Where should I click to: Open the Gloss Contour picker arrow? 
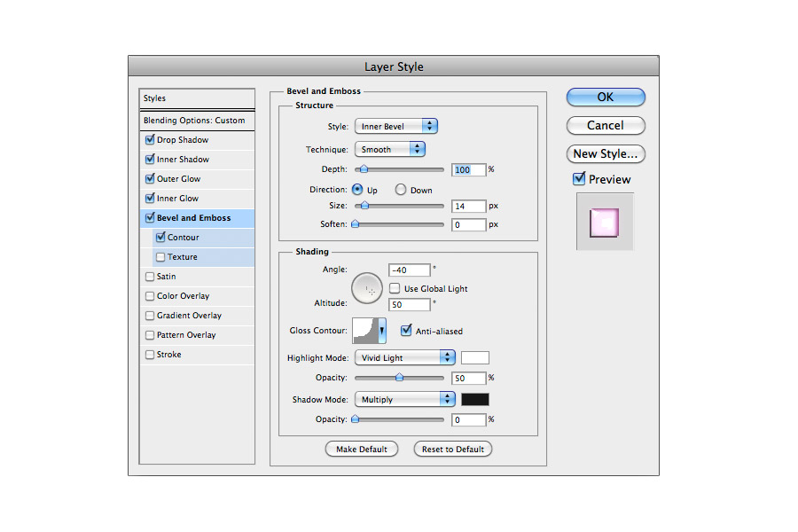coord(381,331)
